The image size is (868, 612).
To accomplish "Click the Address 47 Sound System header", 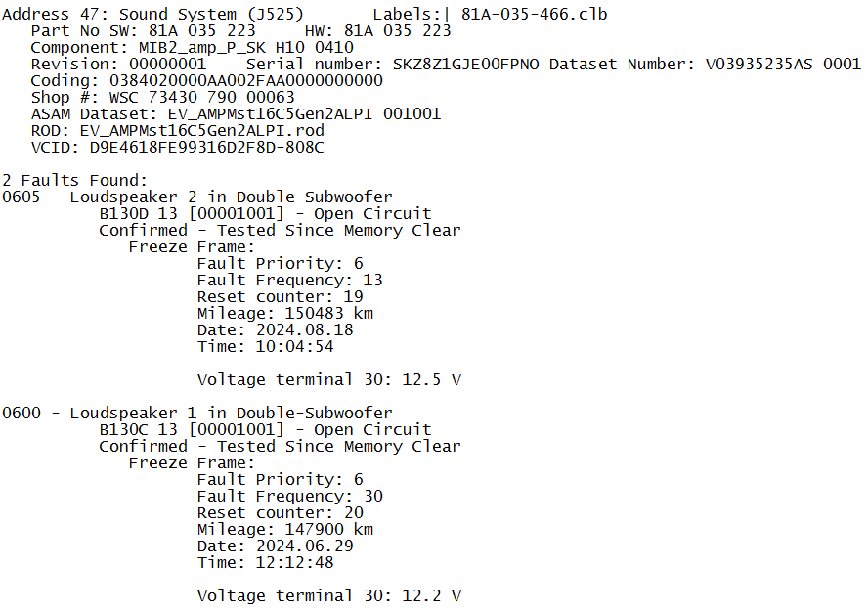I will tap(154, 14).
